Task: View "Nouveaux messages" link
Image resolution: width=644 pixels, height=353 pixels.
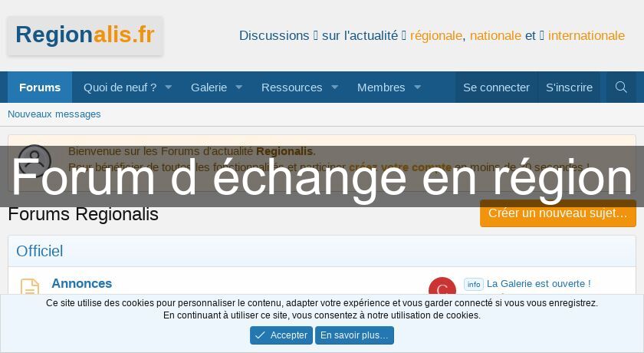Action: click(x=54, y=114)
